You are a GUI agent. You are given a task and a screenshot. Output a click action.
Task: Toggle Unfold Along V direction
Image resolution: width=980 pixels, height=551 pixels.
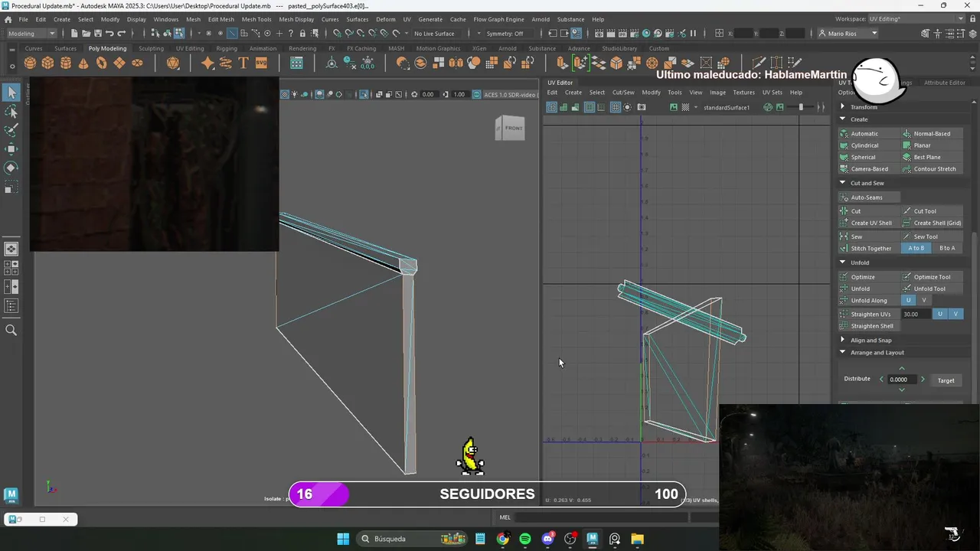[924, 300]
